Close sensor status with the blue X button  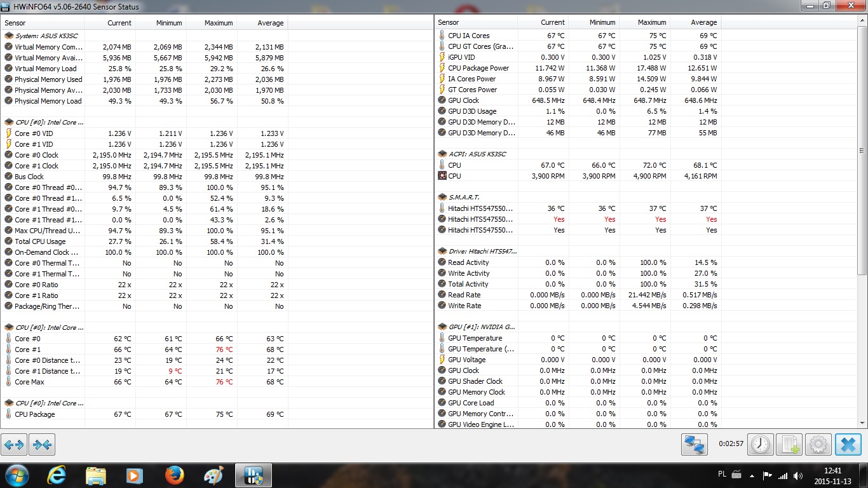[x=848, y=444]
